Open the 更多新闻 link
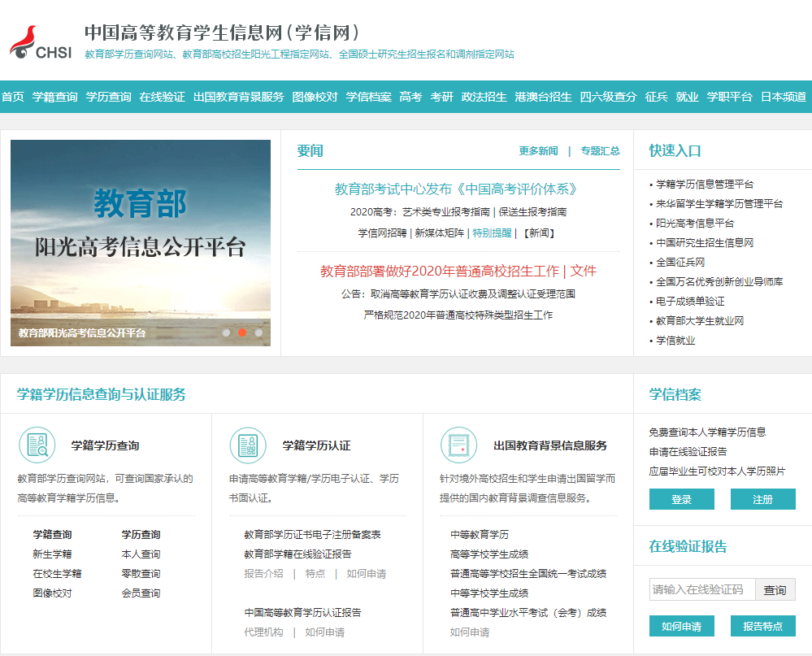The image size is (812, 656). pyautogui.click(x=538, y=151)
